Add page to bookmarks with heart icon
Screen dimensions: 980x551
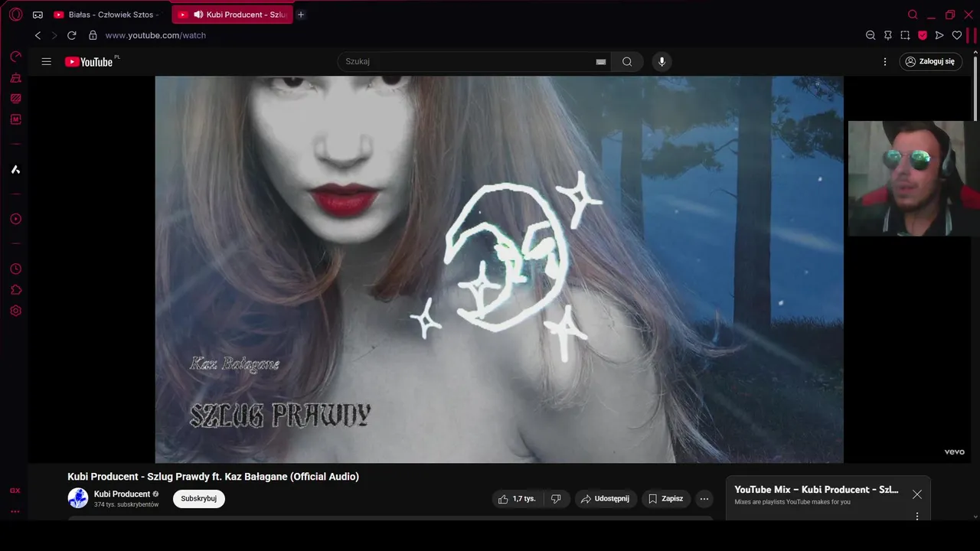point(957,35)
